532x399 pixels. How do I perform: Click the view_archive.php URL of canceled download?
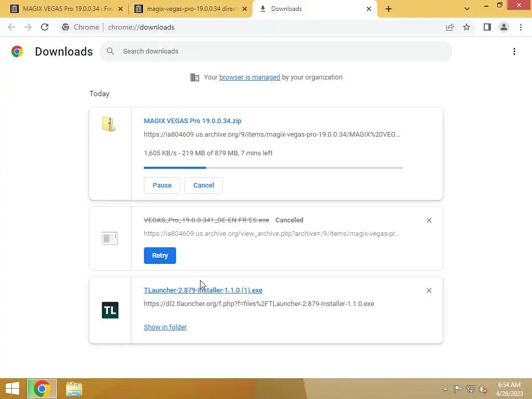coord(271,233)
